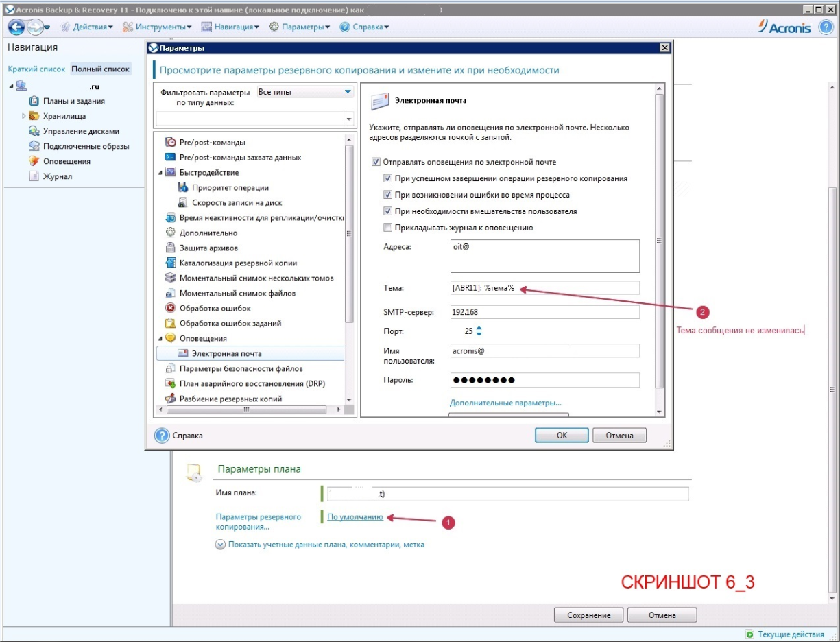Click the Защита архивов lock icon
The height and width of the screenshot is (642, 840).
(x=171, y=248)
